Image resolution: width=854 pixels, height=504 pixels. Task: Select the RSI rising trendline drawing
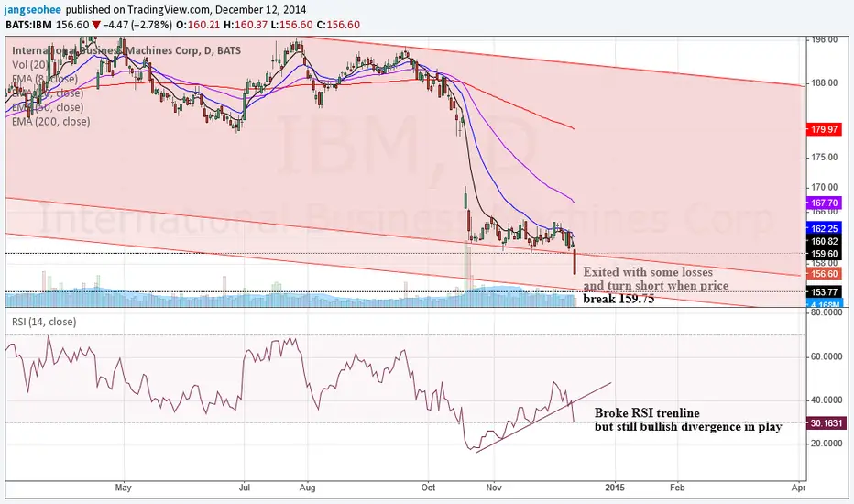point(543,417)
